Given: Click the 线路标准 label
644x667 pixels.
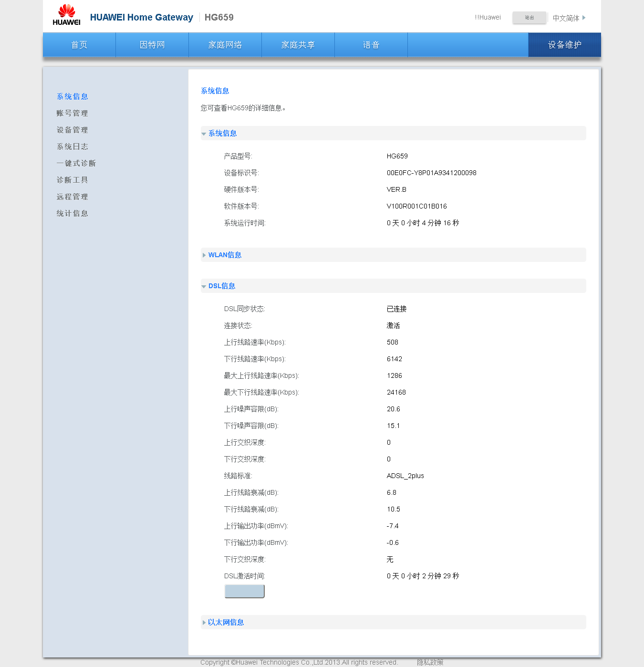Looking at the screenshot, I should [238, 476].
